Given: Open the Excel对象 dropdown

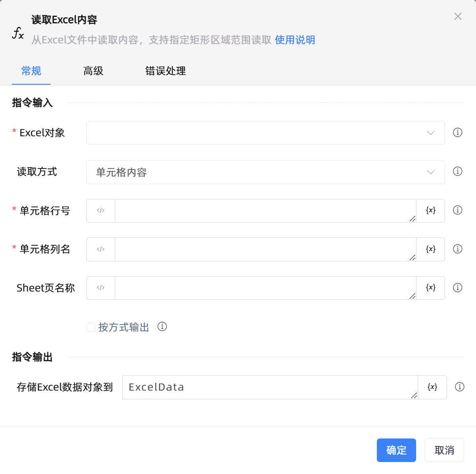Looking at the screenshot, I should 265,133.
